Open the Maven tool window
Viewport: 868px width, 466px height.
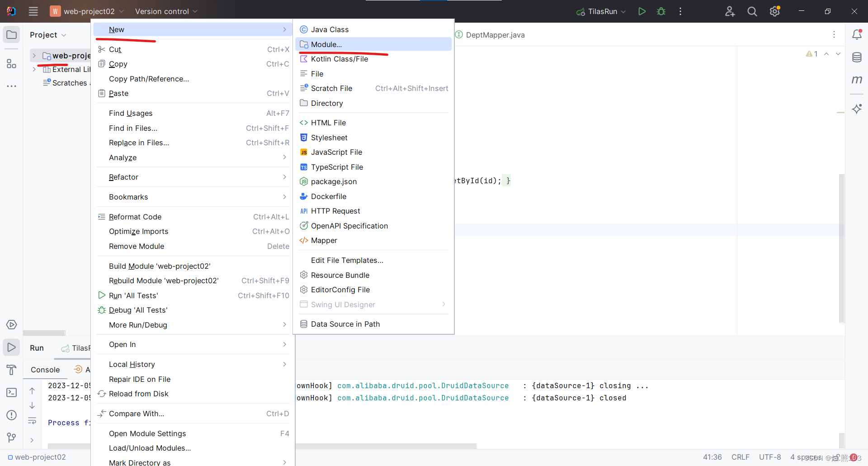[857, 80]
